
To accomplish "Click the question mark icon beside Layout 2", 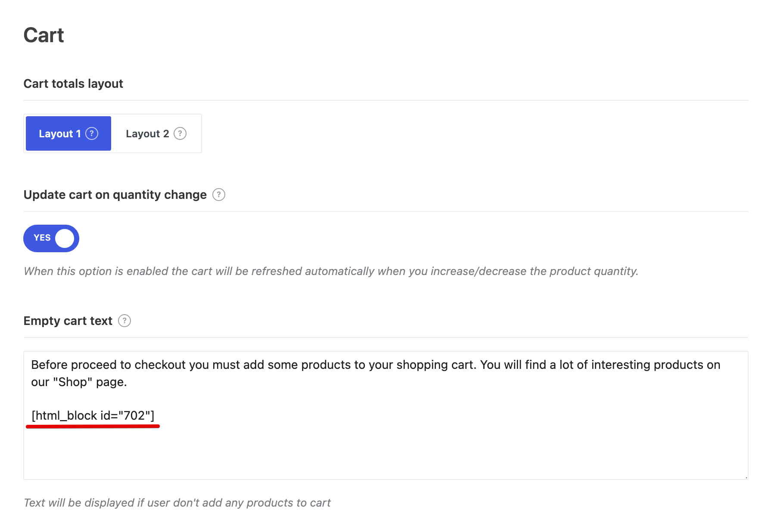I will (x=180, y=133).
